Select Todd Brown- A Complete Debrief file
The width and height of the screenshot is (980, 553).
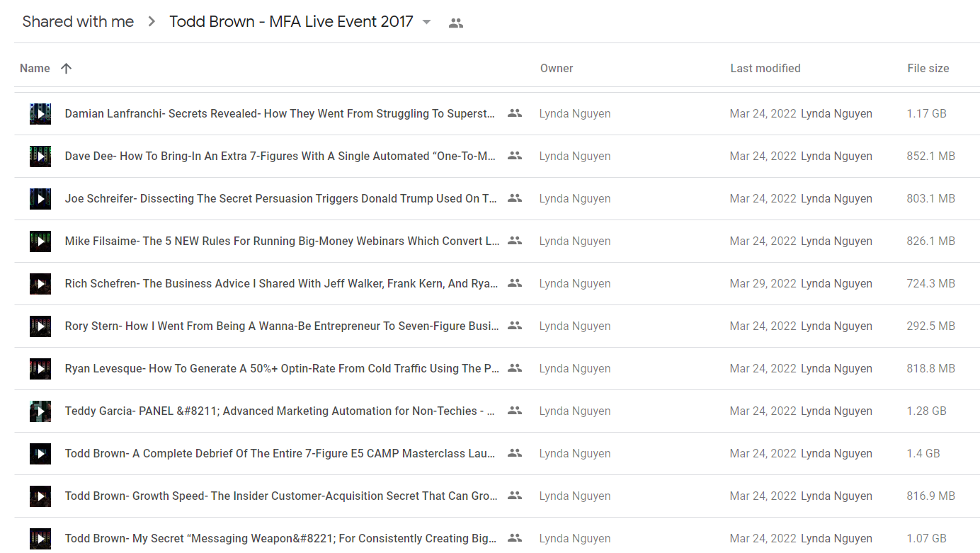click(x=280, y=453)
